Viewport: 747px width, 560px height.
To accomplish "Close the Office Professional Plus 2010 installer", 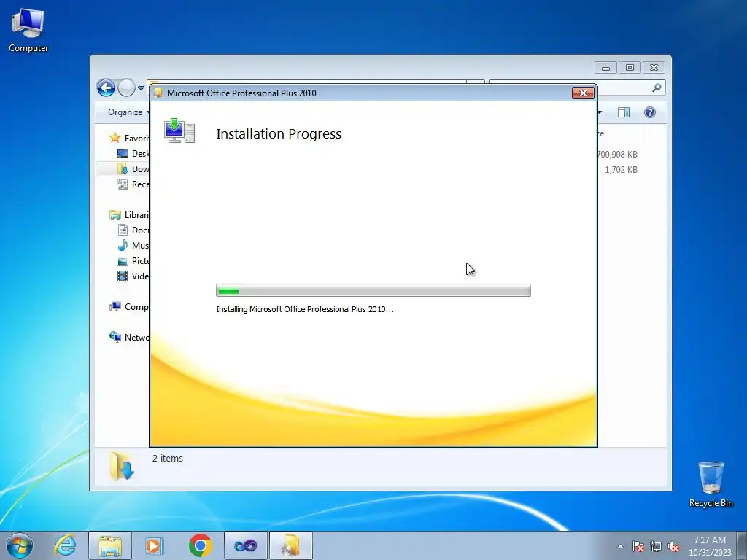I will tap(583, 93).
